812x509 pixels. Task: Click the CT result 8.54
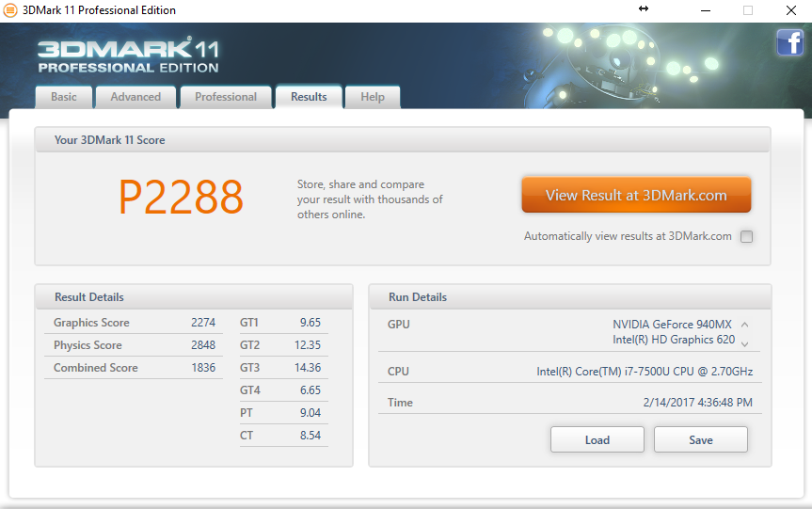tap(310, 436)
